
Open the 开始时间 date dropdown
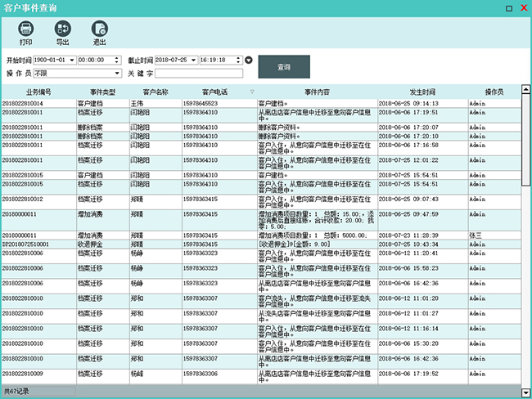72,60
